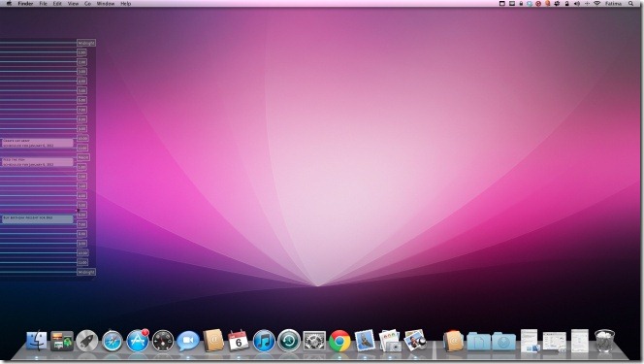Image resolution: width=644 pixels, height=364 pixels.
Task: Open the Go menu
Action: (x=87, y=3)
